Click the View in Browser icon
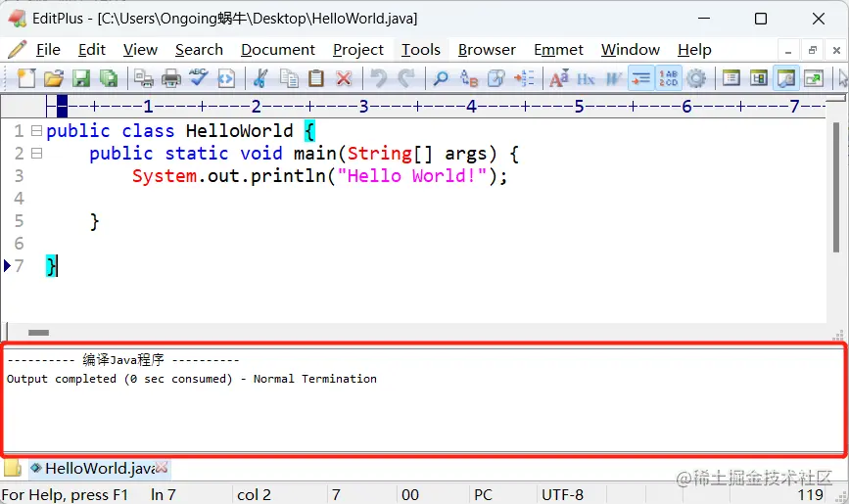This screenshot has width=849, height=504. tap(226, 78)
